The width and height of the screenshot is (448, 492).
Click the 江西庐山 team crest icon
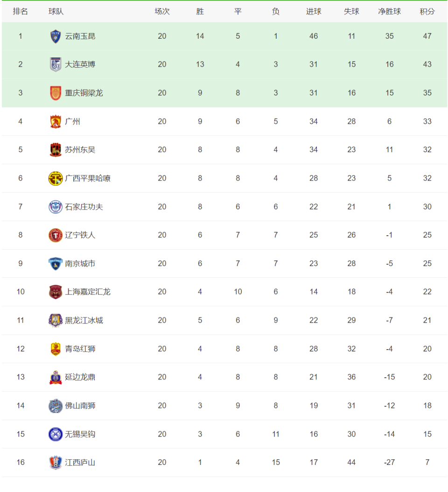(56, 463)
